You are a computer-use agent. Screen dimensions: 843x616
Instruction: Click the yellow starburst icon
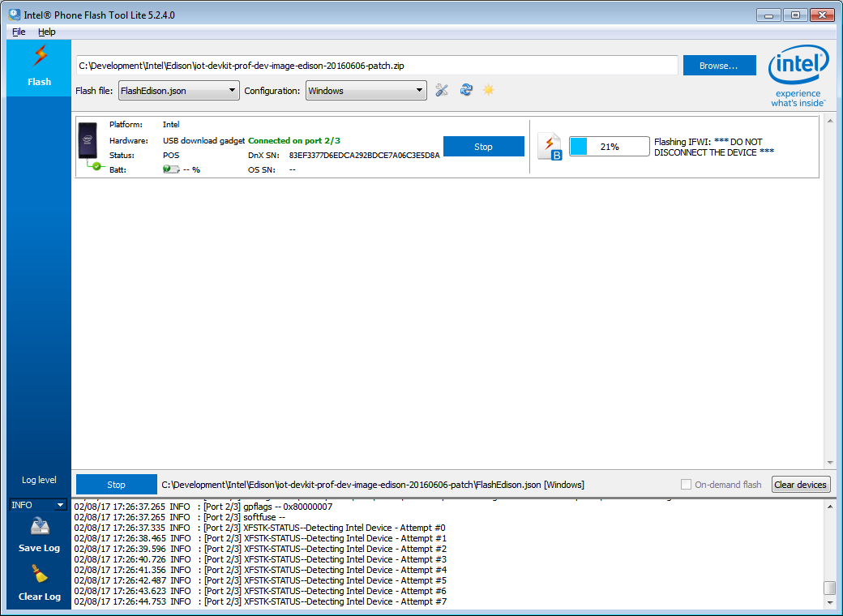point(489,90)
